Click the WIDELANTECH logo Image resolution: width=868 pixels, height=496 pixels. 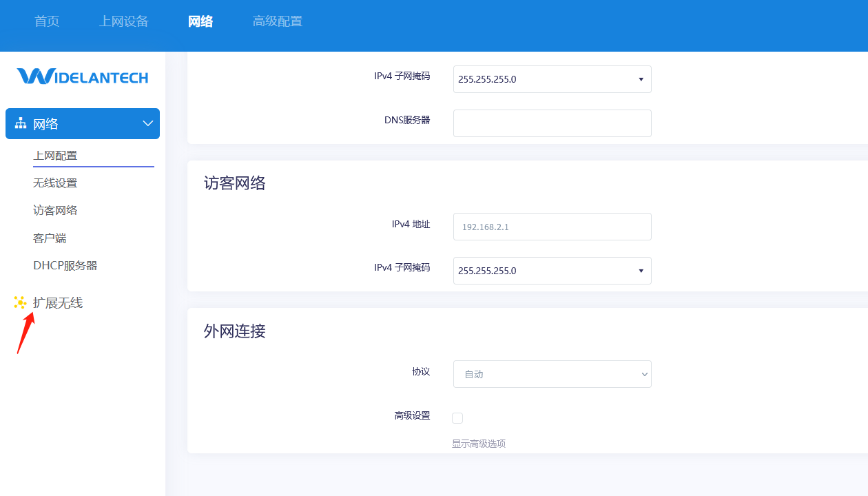83,76
